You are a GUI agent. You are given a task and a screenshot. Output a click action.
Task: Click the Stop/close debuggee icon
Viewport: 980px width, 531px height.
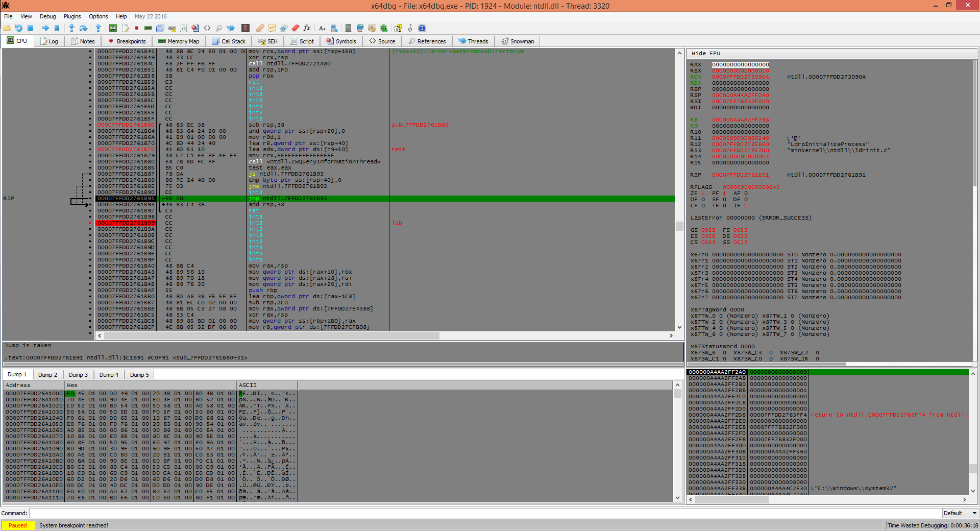[30, 28]
